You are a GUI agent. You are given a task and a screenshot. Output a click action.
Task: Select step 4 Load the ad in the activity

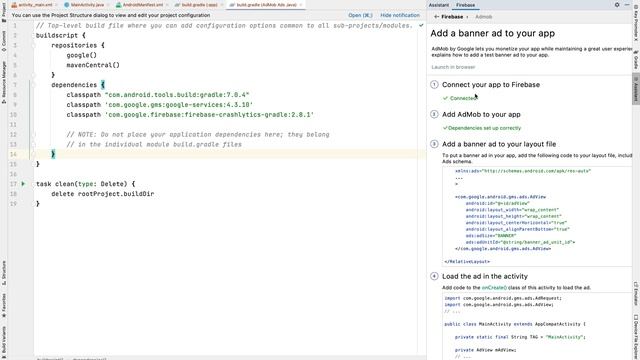point(484,276)
